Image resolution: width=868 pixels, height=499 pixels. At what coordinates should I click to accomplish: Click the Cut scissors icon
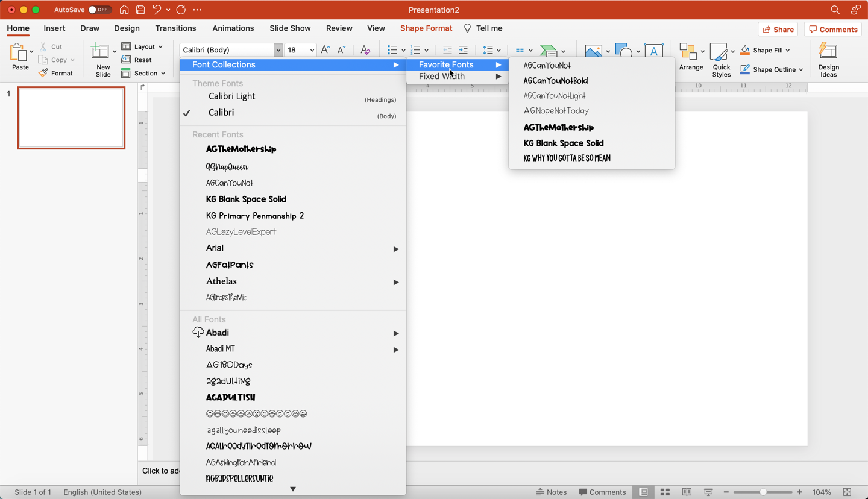[43, 46]
